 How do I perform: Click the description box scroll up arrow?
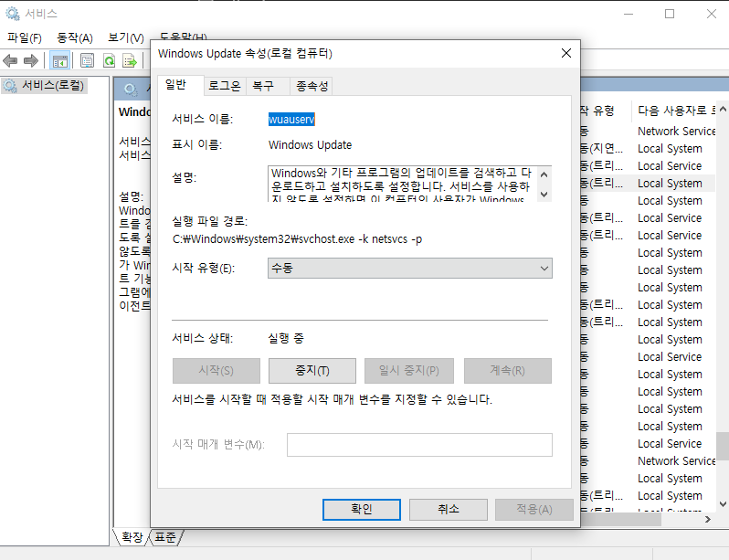coord(544,174)
